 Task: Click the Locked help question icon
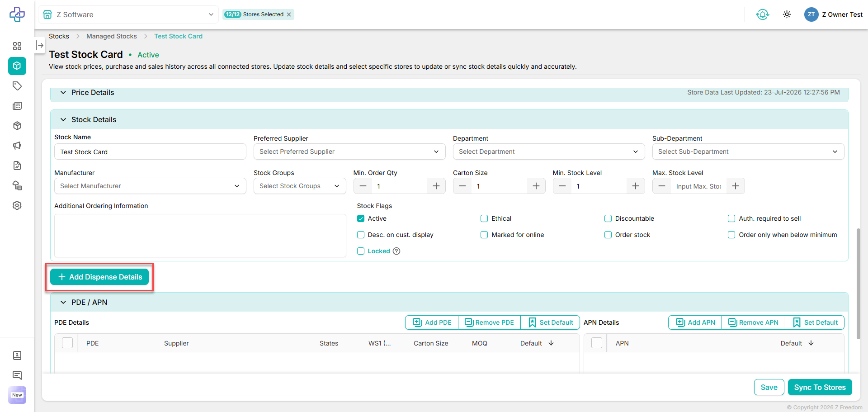click(396, 251)
